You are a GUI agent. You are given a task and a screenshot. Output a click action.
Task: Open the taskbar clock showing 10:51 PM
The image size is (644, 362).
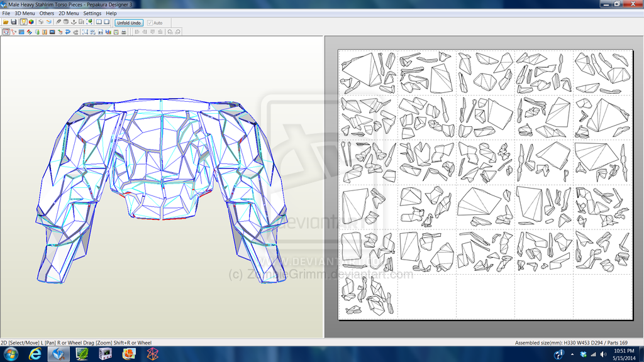click(x=624, y=354)
